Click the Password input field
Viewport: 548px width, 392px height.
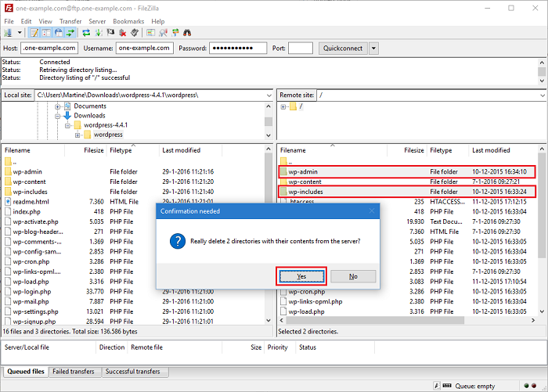(238, 49)
